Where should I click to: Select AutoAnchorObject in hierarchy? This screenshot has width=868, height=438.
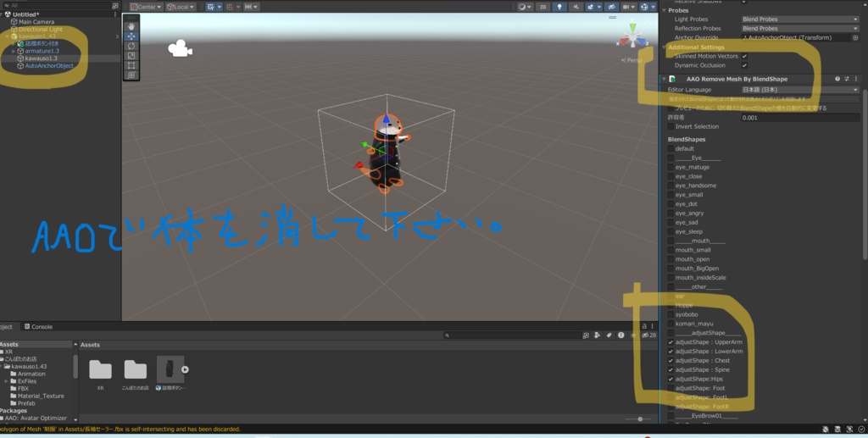(49, 66)
